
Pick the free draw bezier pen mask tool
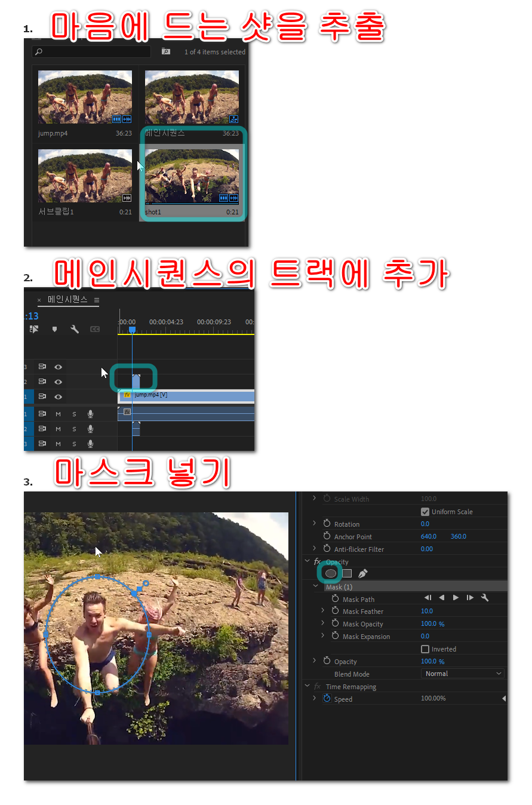(x=363, y=573)
